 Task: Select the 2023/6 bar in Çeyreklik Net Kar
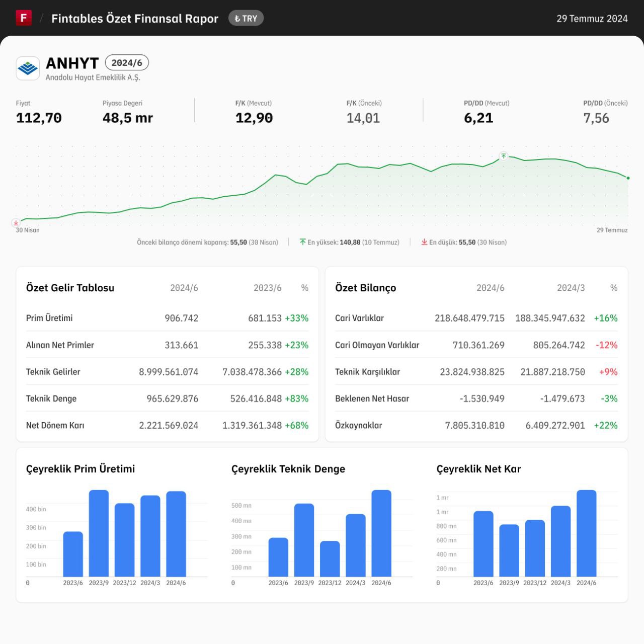(484, 544)
